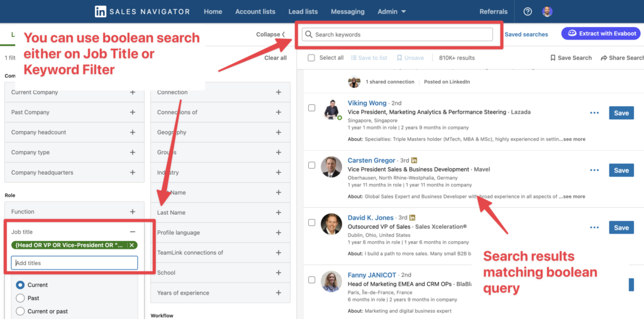The height and width of the screenshot is (319, 644).
Task: Click Clear all filters
Action: coord(275,58)
